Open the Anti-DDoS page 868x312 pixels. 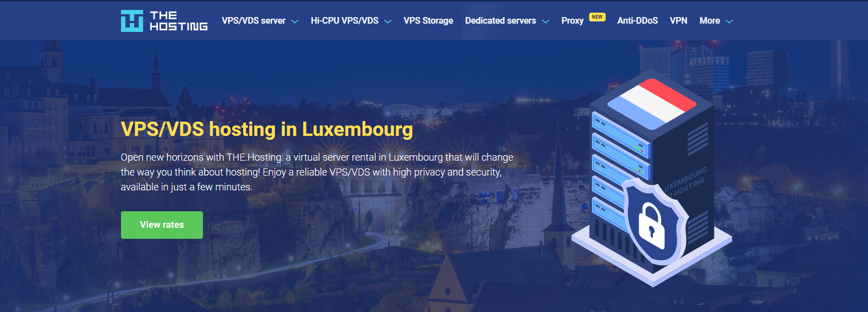point(638,21)
